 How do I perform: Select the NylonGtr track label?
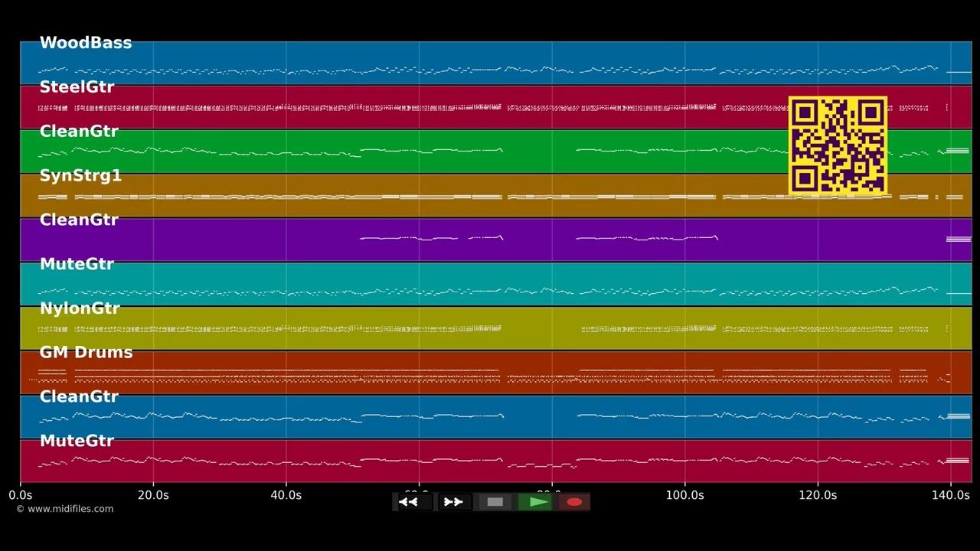80,308
